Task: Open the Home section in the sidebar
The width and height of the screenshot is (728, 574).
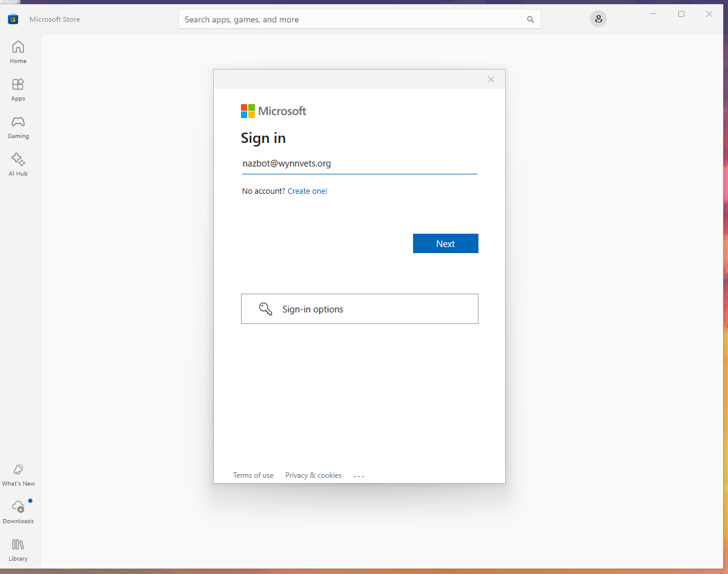Action: [18, 52]
